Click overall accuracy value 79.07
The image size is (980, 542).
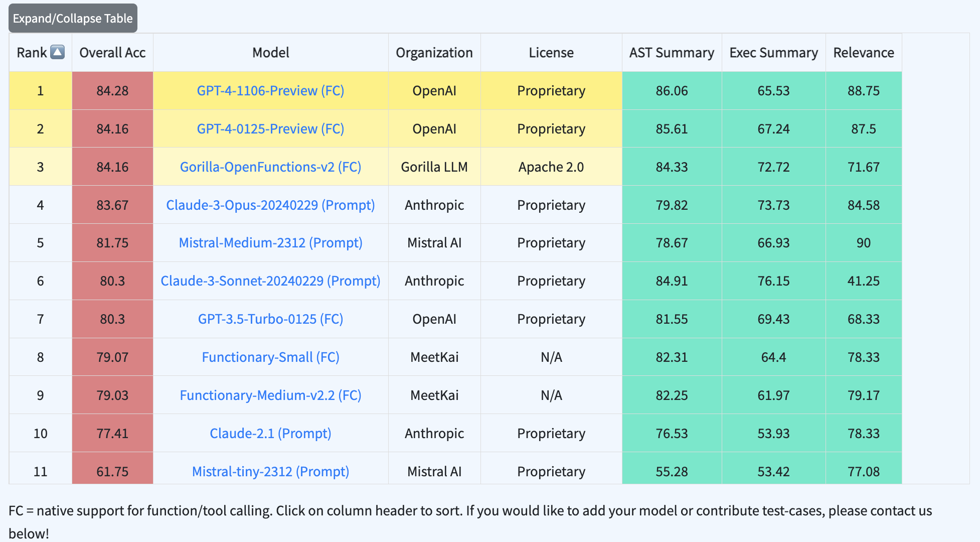(x=112, y=357)
